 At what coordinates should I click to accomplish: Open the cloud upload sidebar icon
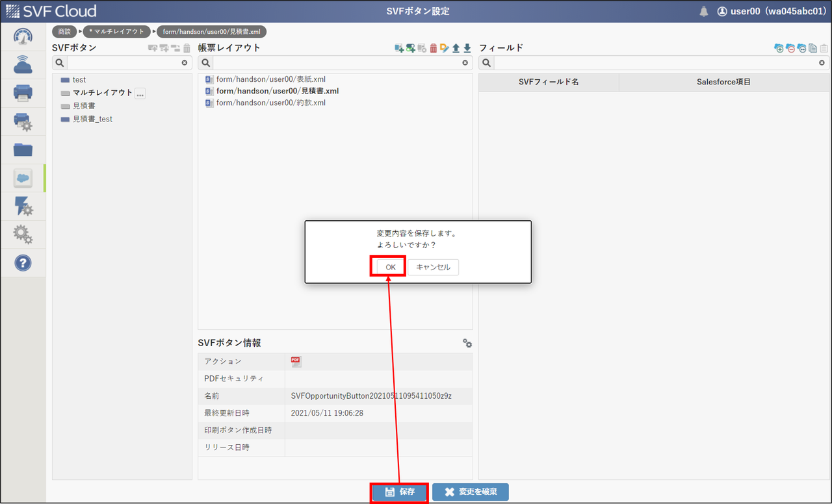click(x=23, y=64)
